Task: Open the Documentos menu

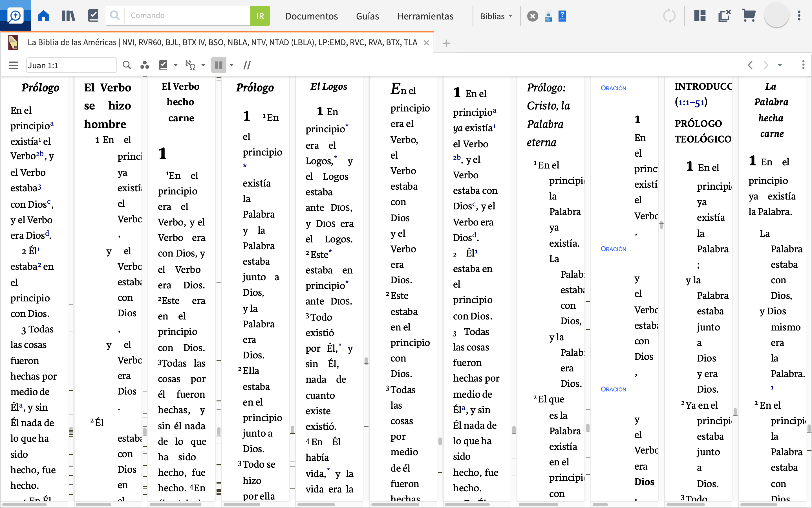Action: pos(311,16)
